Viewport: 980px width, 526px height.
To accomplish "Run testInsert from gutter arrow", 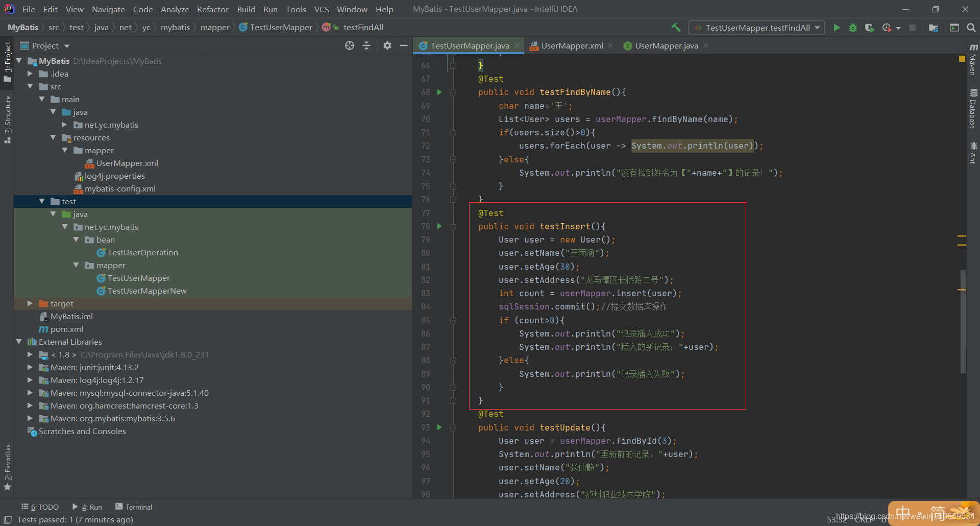I will coord(439,226).
